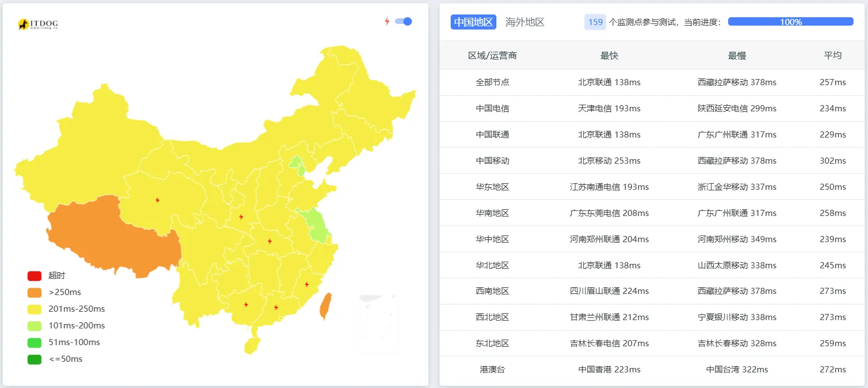Click the red 超时 legend swatch
Screen dimensions: 868x388
coord(34,275)
